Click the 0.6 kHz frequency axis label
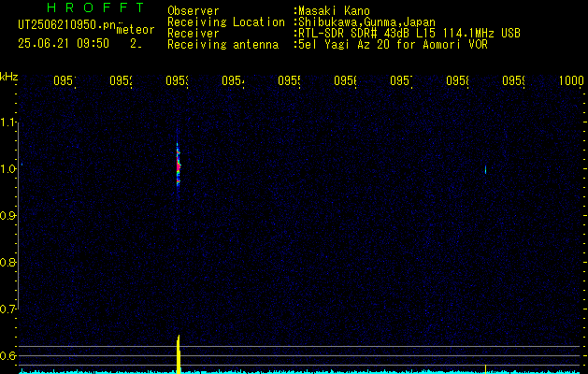The image size is (588, 374). click(9, 355)
